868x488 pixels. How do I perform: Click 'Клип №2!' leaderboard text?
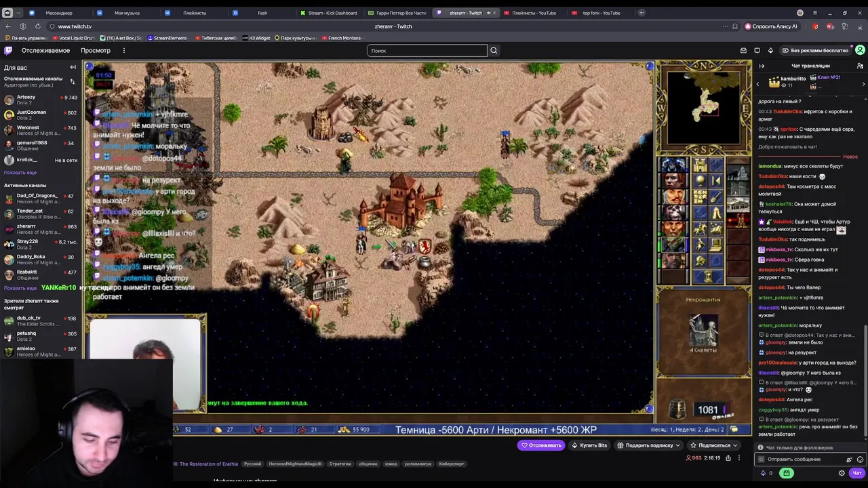point(829,78)
